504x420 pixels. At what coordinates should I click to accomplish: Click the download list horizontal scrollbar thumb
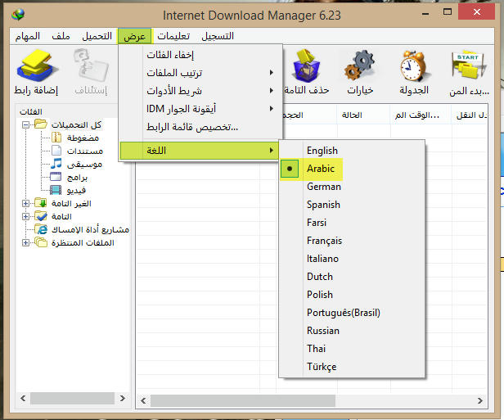(x=243, y=400)
